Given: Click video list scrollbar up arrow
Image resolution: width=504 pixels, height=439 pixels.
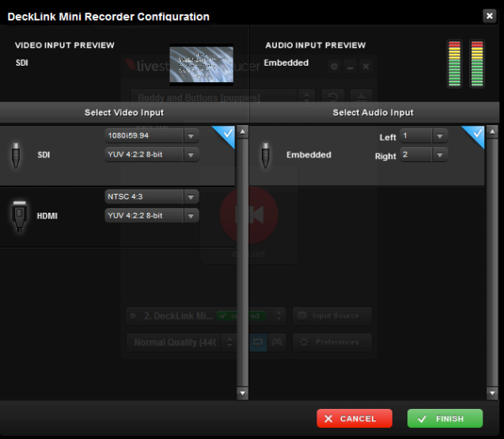Looking at the screenshot, I should coord(242,132).
